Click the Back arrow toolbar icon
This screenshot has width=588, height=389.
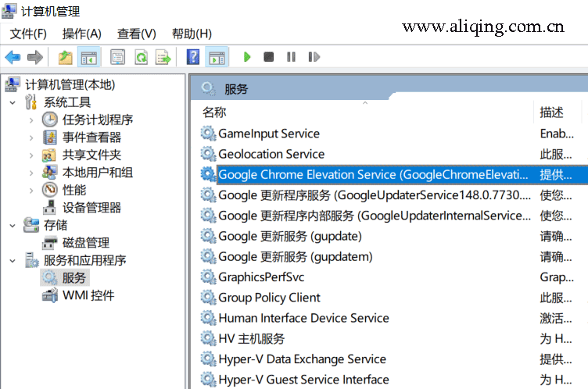pos(13,57)
